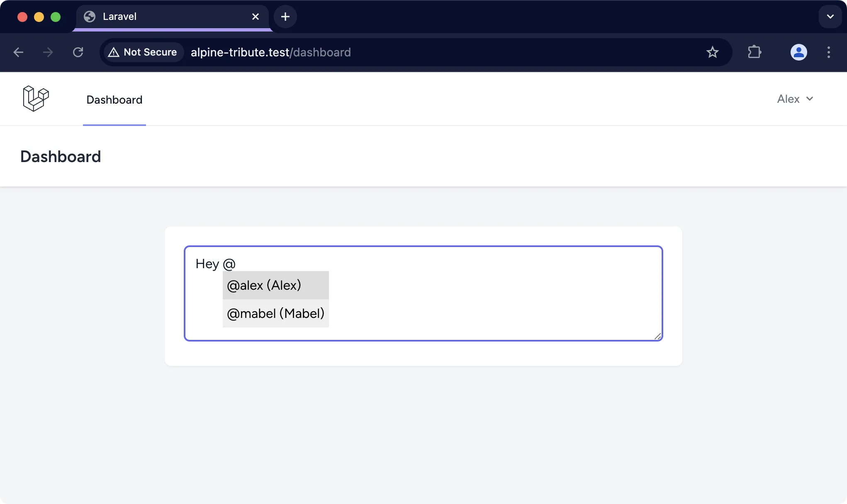
Task: Bookmark the page with the star icon
Action: [712, 52]
